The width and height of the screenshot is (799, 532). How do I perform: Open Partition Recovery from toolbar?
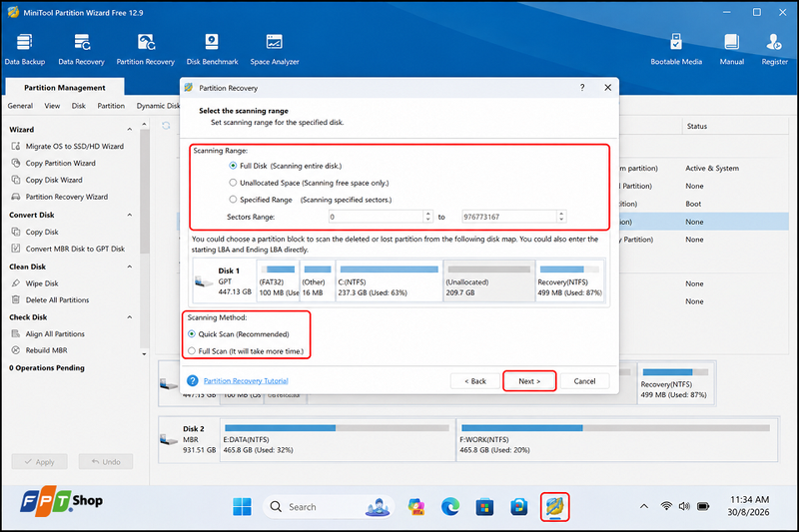click(x=145, y=49)
